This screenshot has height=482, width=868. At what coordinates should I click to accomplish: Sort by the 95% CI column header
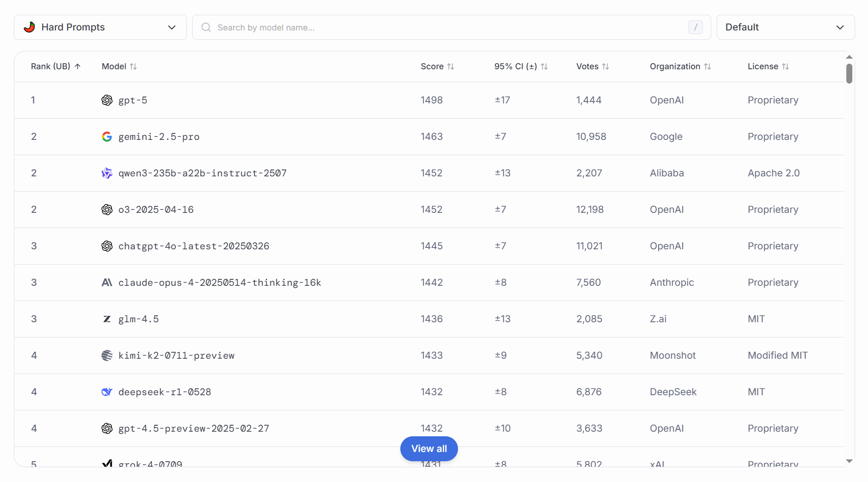[521, 66]
